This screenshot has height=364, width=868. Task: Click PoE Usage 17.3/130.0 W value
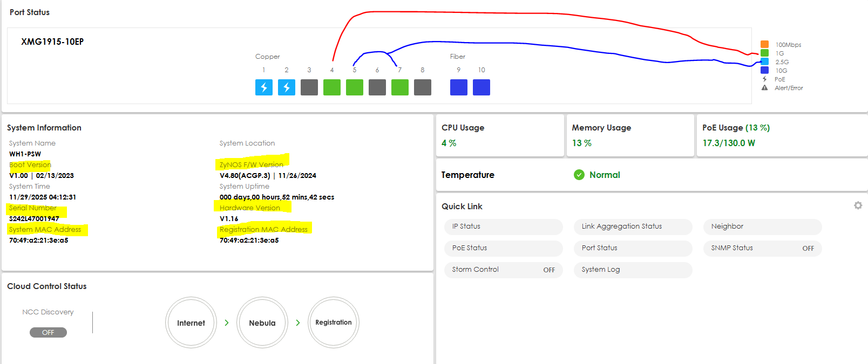click(729, 143)
